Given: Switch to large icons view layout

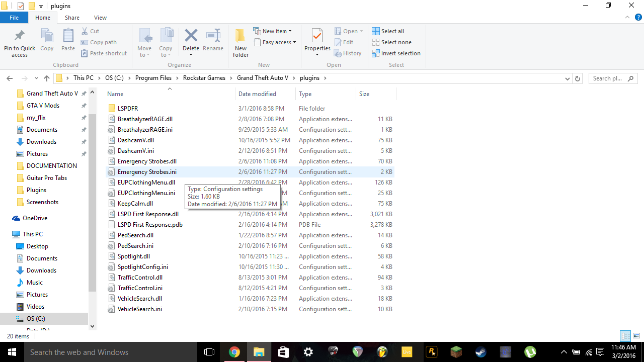Looking at the screenshot, I should point(636,336).
